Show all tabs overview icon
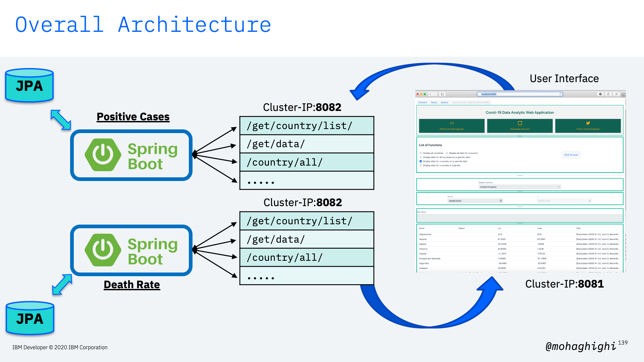 (616, 94)
